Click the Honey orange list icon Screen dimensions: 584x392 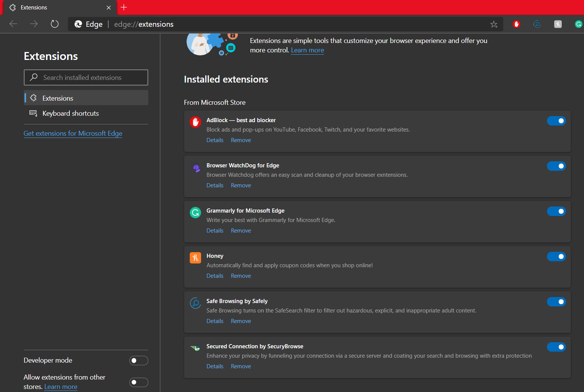tap(195, 258)
